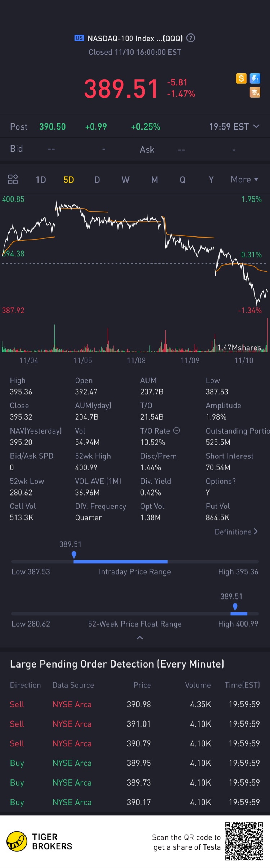
Task: Tap the 52-week price range marker
Action: pyautogui.click(x=235, y=607)
